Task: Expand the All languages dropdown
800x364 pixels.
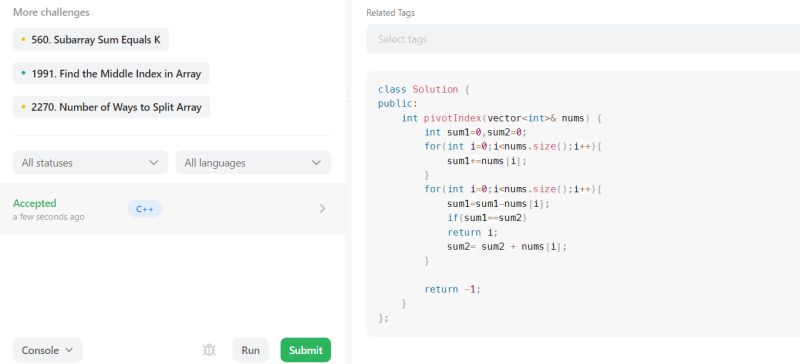Action: (253, 162)
